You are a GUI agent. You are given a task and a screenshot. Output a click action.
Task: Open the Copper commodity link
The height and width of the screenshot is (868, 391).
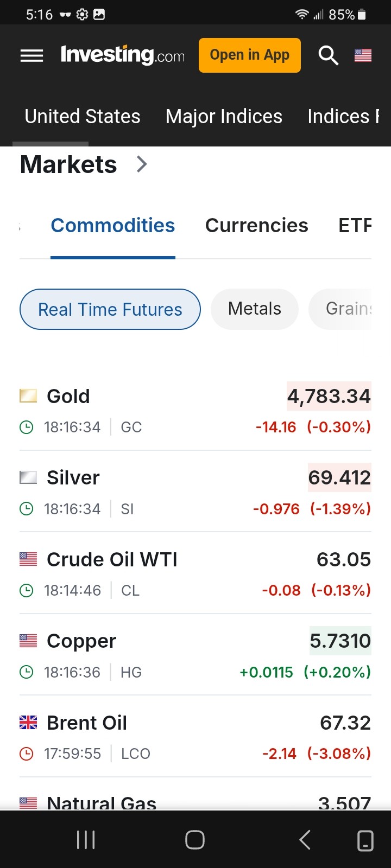pyautogui.click(x=81, y=641)
